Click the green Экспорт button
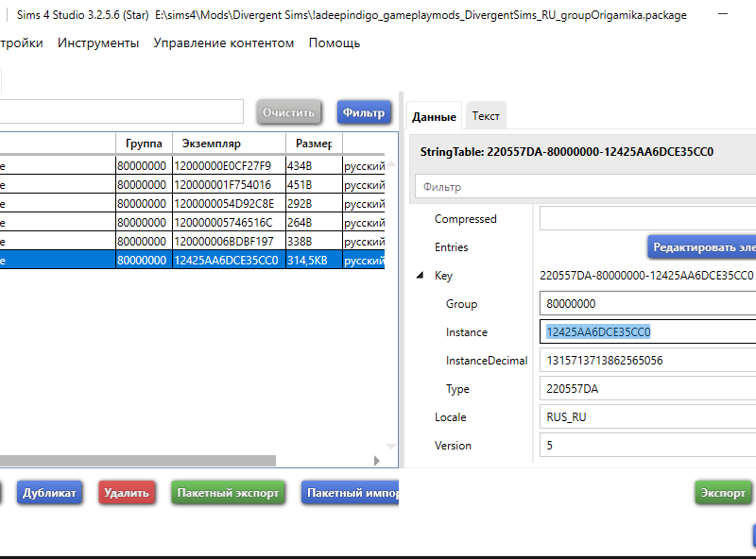 723,493
